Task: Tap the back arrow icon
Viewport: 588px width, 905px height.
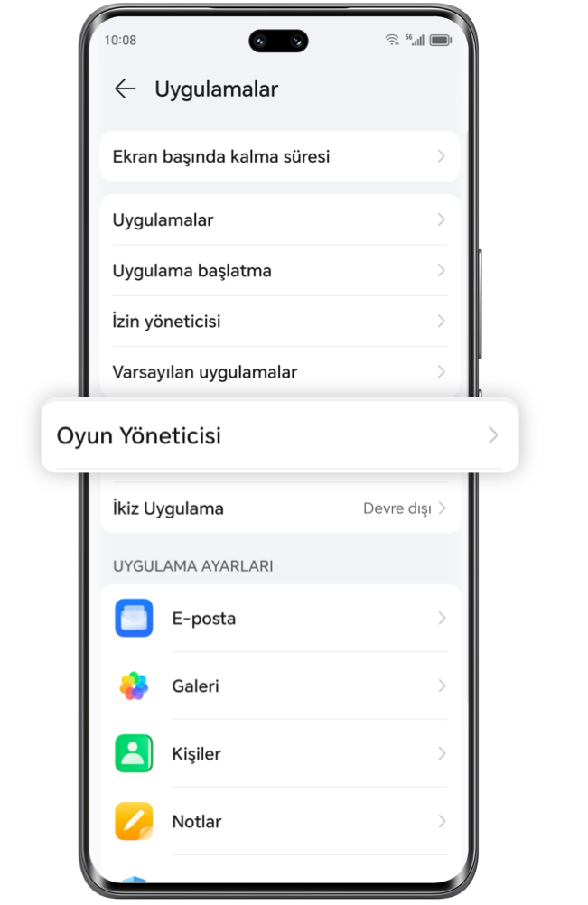Action: (125, 89)
